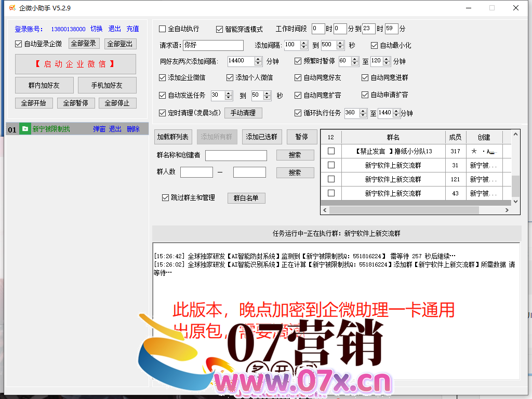Enable 全自动执行 checkbox
532x399 pixels.
(x=162, y=29)
